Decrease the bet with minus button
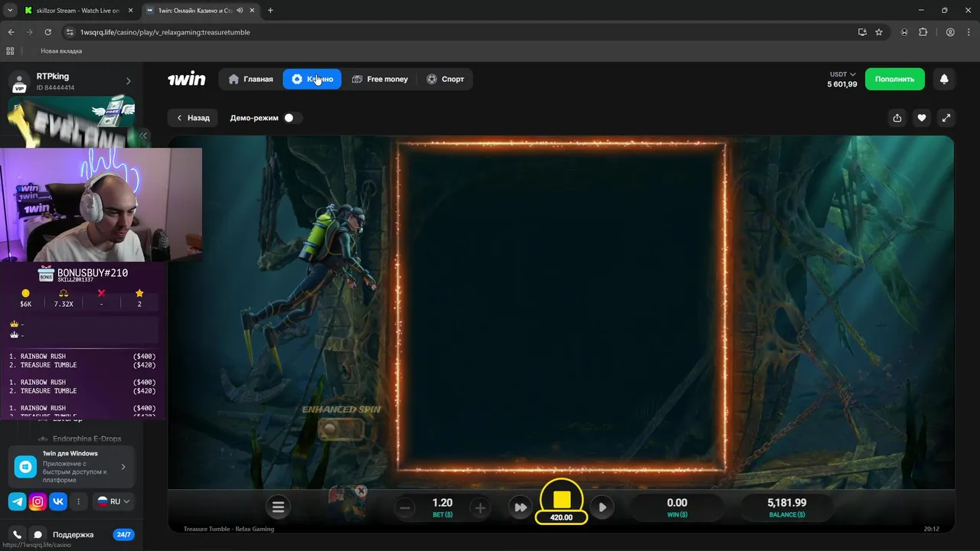The width and height of the screenshot is (980, 551). point(406,507)
